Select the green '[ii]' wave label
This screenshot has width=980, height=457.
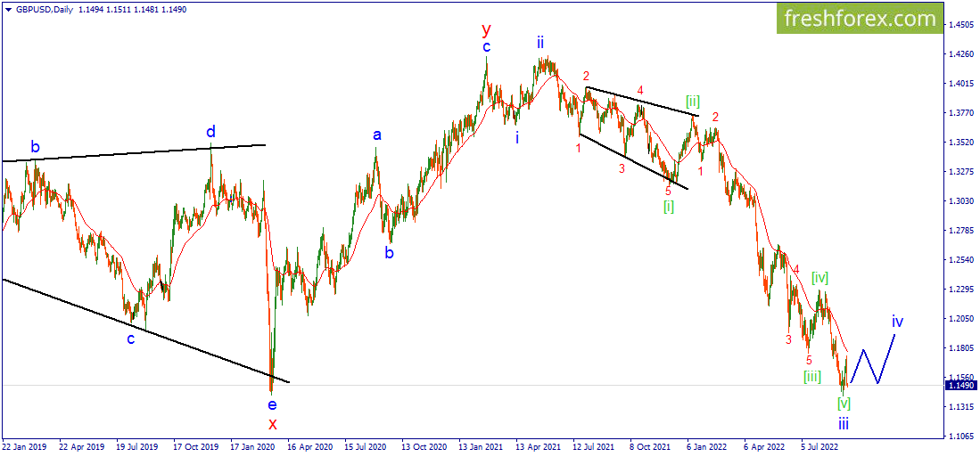point(693,100)
